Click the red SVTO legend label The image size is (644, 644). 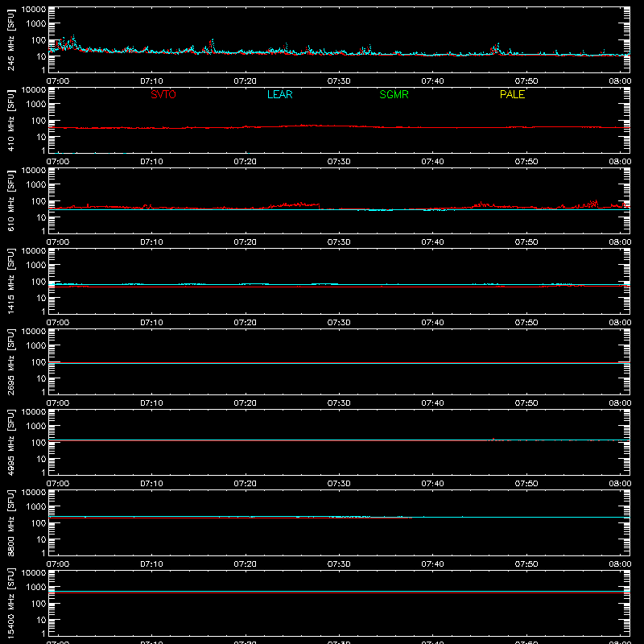pos(163,94)
